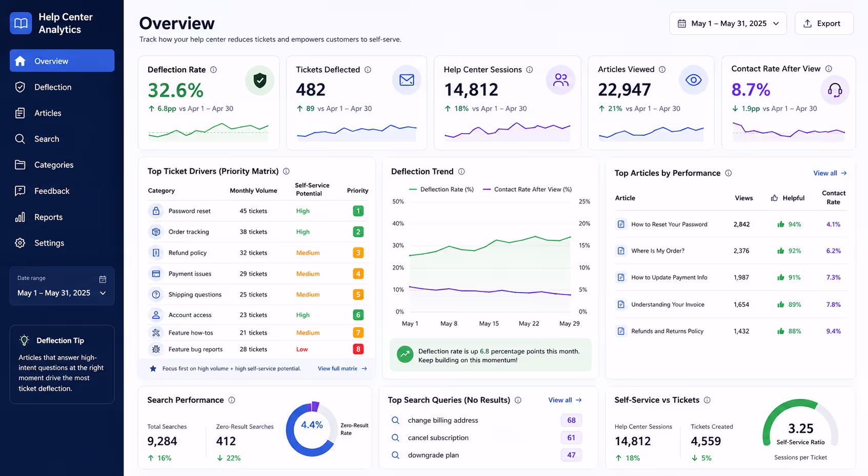Open the View full matrix link
868x476 pixels.
(342, 368)
